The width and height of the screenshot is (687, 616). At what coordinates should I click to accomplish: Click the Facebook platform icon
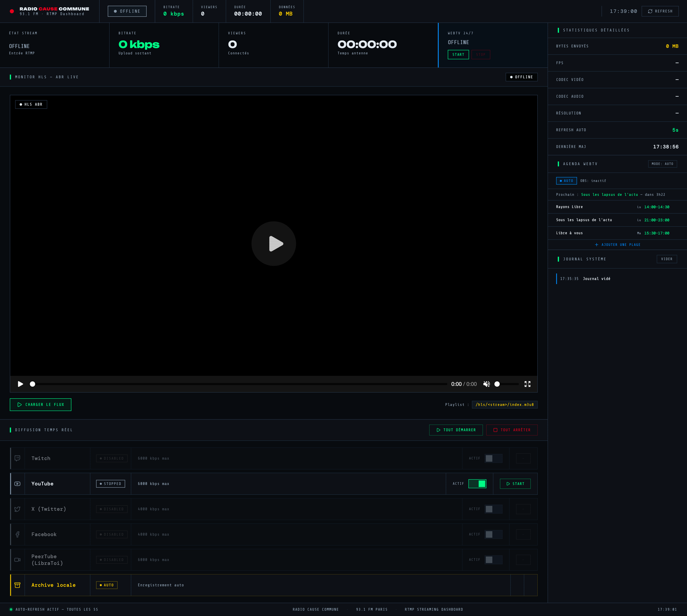click(17, 534)
